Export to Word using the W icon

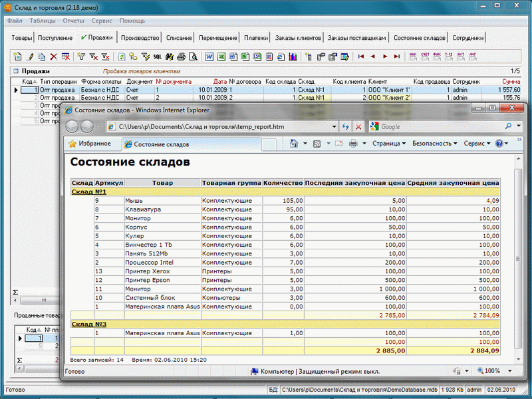[209, 57]
